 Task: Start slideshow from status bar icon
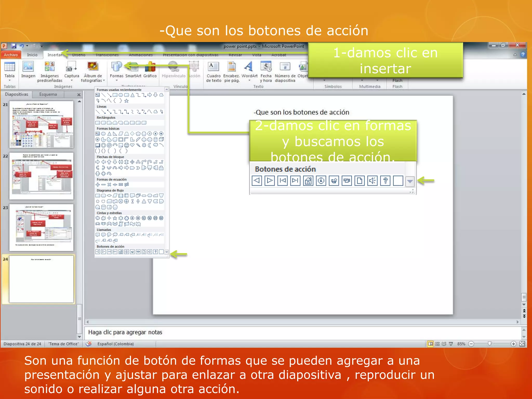point(451,344)
